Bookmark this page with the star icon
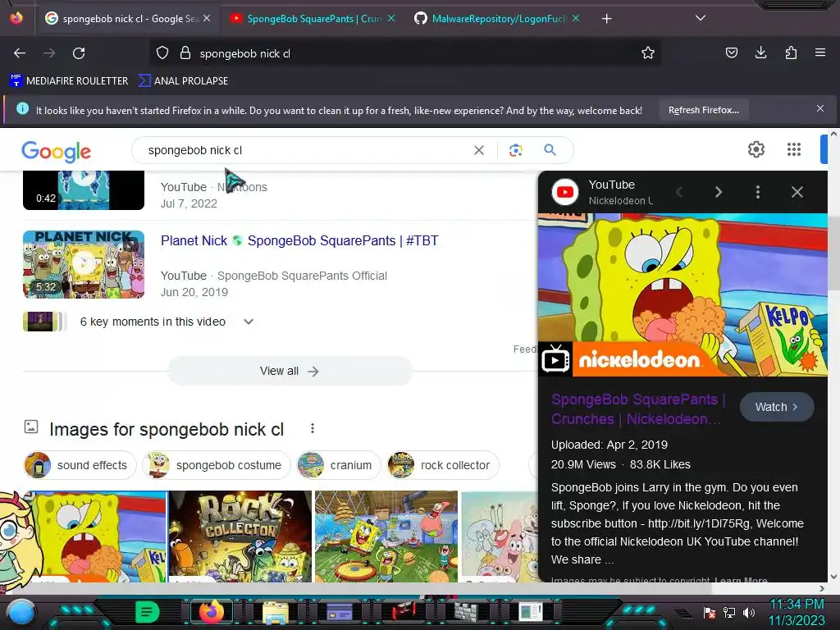This screenshot has width=840, height=630. (648, 53)
